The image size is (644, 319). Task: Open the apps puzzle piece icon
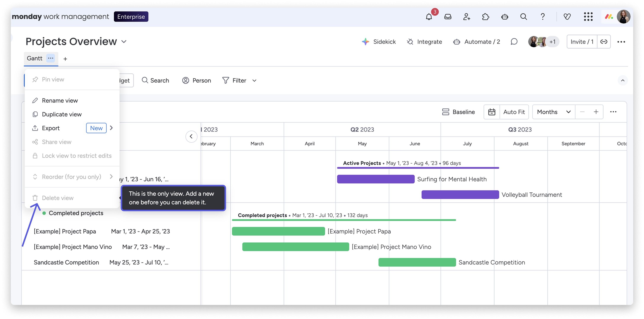point(485,17)
